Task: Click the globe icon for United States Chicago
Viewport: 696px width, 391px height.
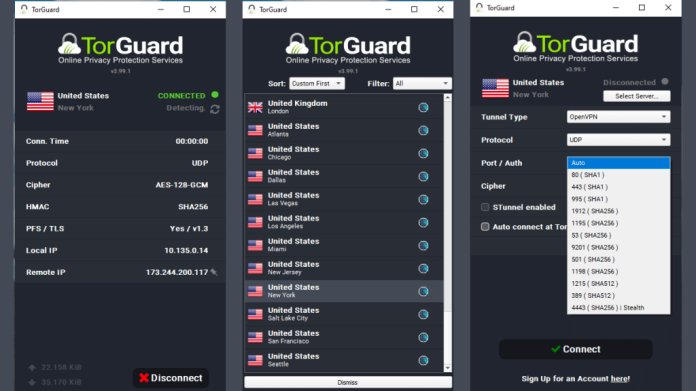Action: click(x=423, y=154)
